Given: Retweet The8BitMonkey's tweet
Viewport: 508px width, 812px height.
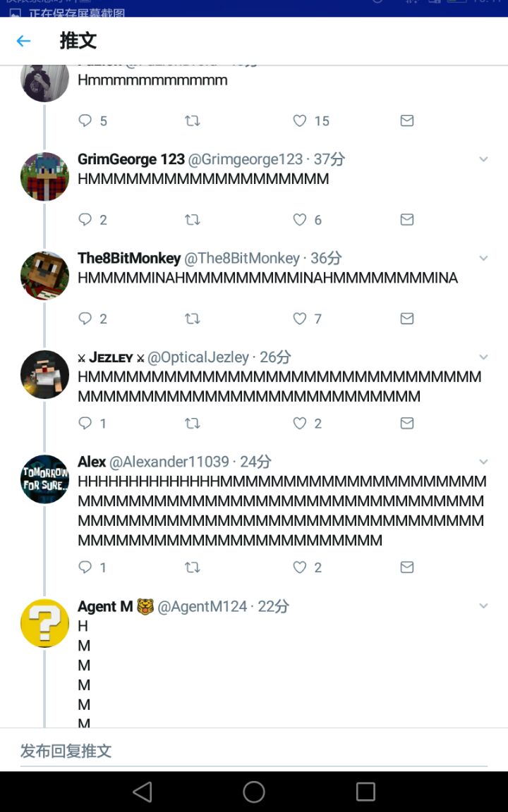Looking at the screenshot, I should coord(193,319).
